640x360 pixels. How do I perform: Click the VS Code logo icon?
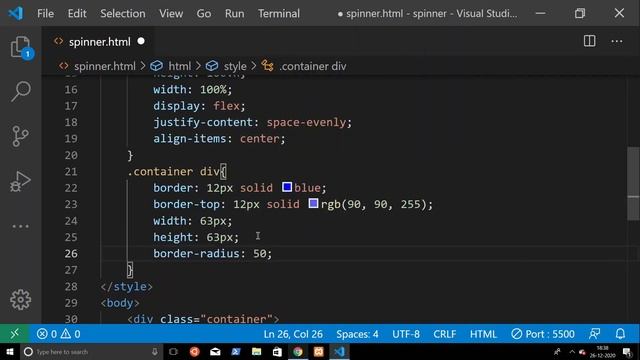16,13
